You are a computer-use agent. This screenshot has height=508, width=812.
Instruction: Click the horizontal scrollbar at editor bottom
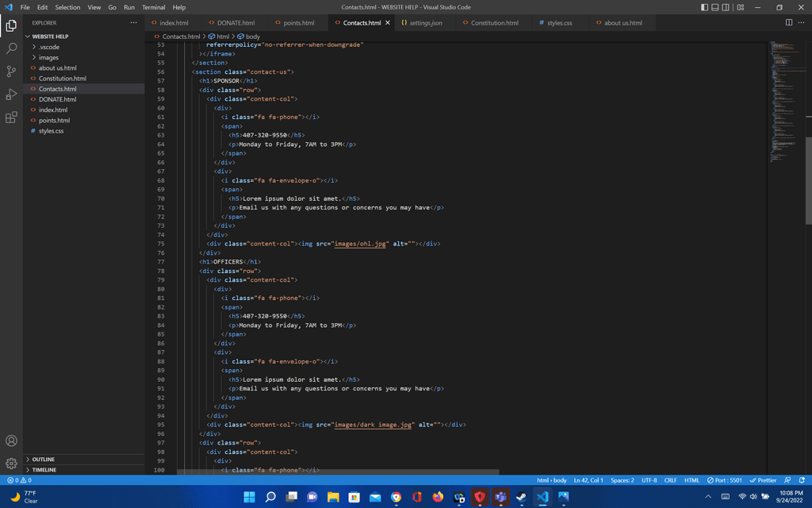click(x=338, y=472)
